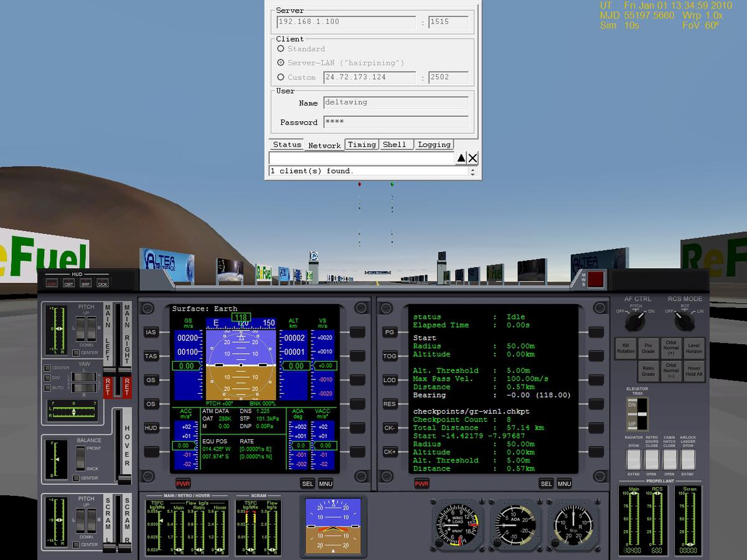Click the left MFD SEL button
This screenshot has height=560, width=747.
(308, 483)
